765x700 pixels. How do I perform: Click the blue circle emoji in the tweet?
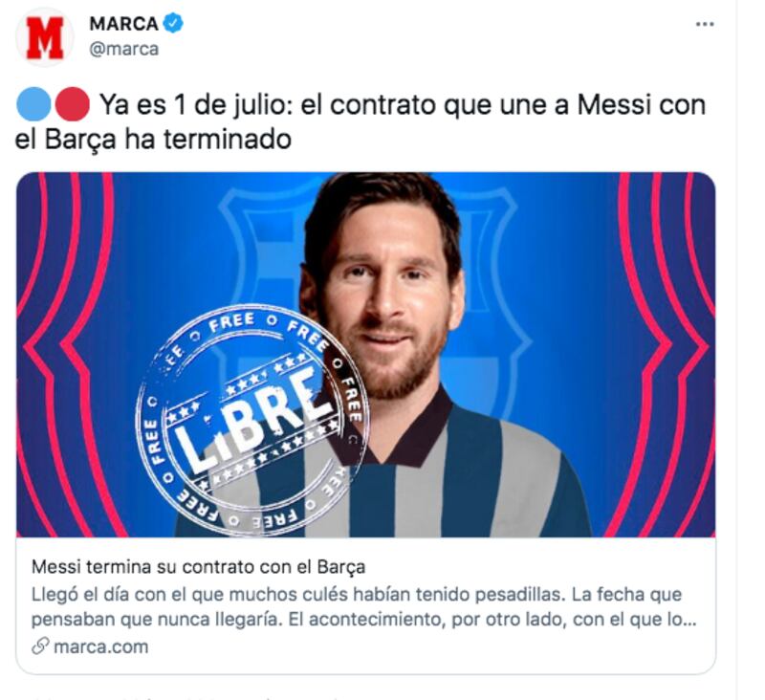coord(33,104)
